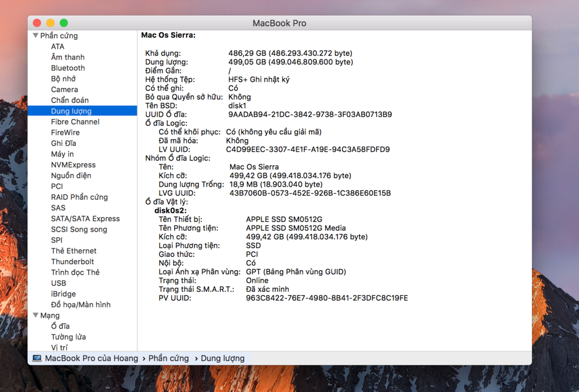Screen dimensions: 579x392
Task: Minimize the window with the yellow button
Action: pyautogui.click(x=50, y=23)
